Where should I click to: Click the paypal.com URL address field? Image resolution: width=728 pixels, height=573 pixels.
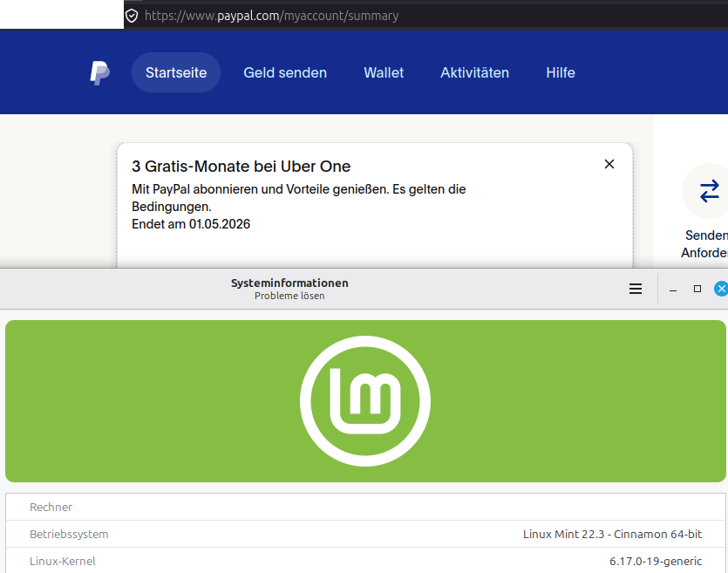tap(349, 16)
